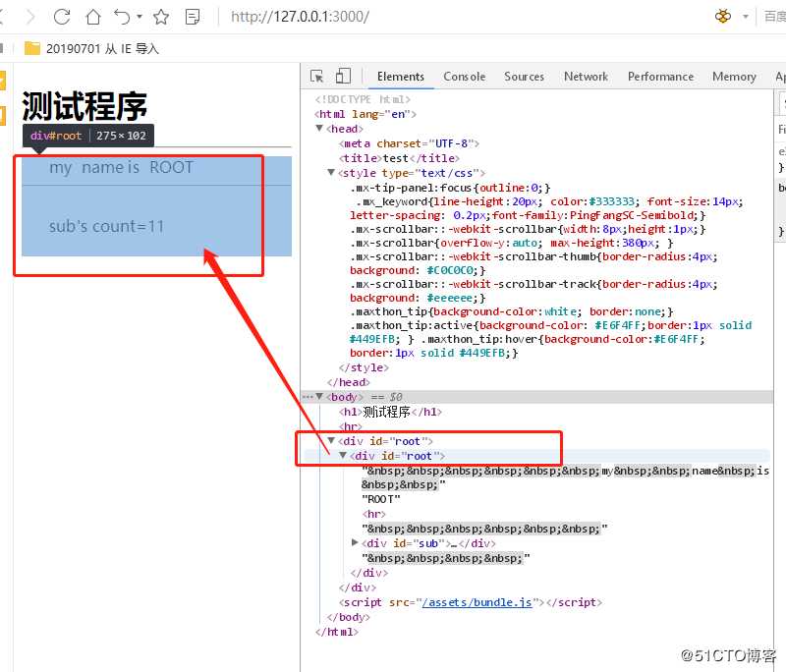Screen dimensions: 786x672
Task: Toggle the device toolbar icon
Action: [343, 77]
